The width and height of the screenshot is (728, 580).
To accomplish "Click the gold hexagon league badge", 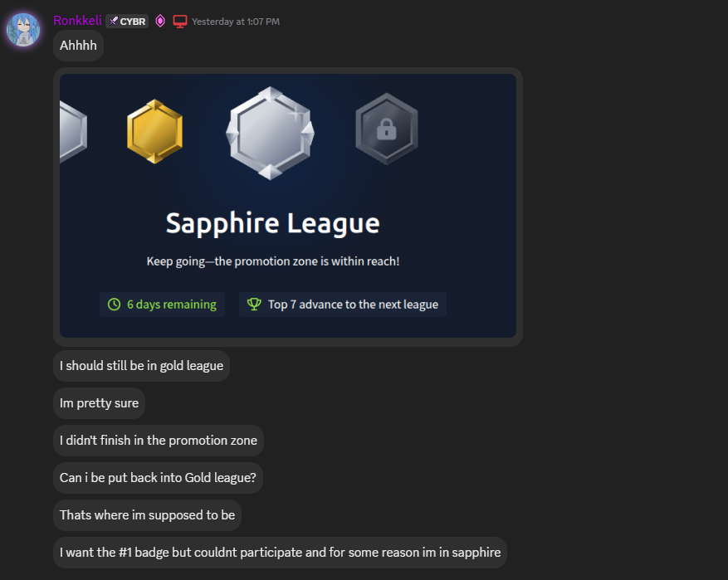I will coord(154,131).
